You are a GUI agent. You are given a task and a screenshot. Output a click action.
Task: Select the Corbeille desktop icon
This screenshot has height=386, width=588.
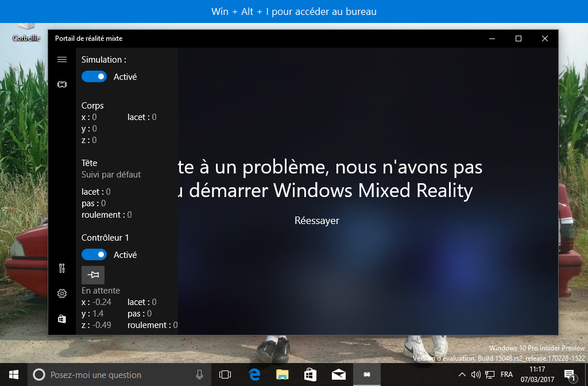click(26, 32)
